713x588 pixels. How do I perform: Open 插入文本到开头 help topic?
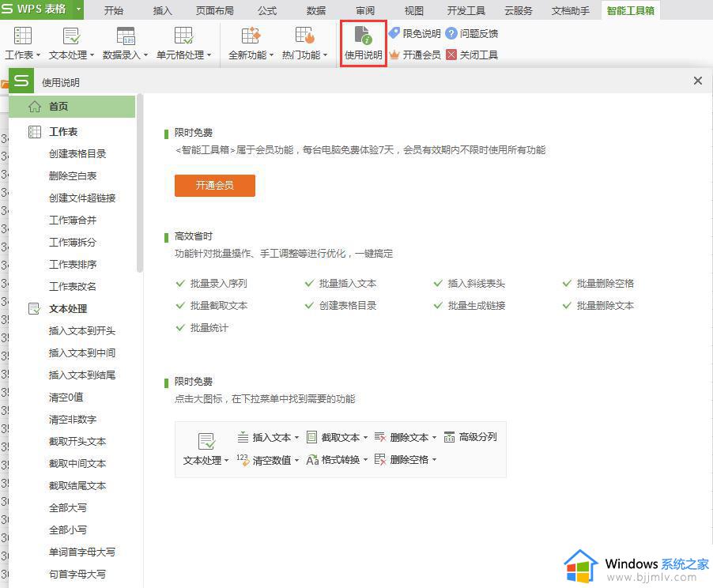[82, 331]
